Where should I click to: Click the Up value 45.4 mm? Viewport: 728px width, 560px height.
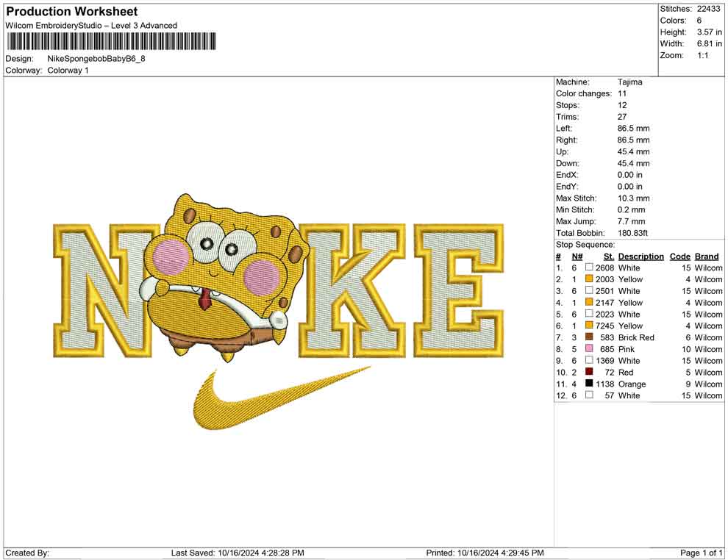point(634,151)
